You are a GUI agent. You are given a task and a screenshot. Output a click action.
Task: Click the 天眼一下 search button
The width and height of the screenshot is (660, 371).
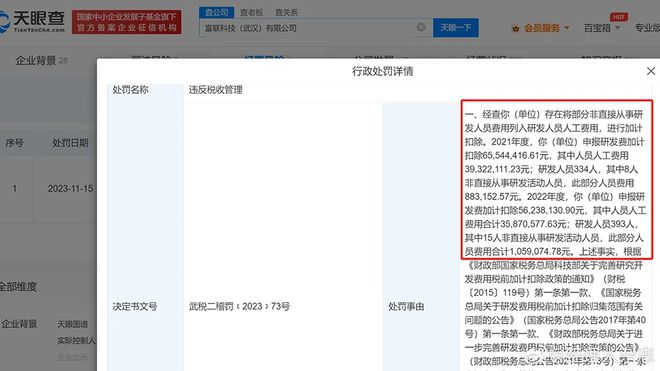click(455, 28)
